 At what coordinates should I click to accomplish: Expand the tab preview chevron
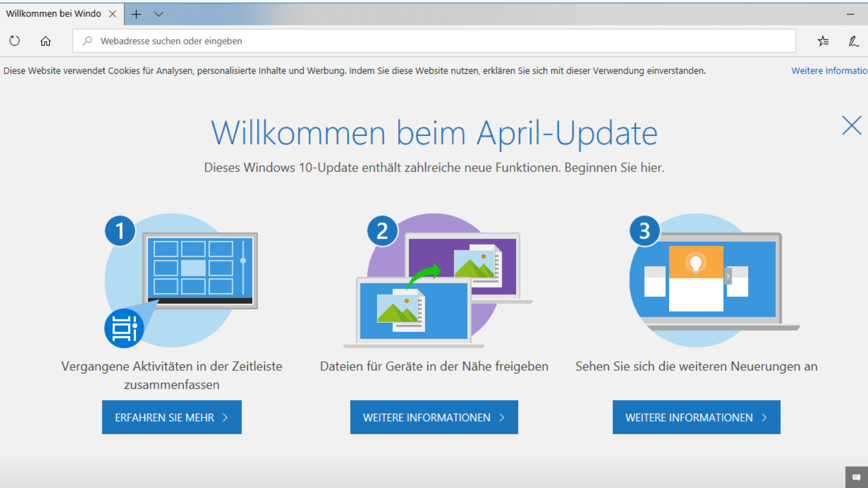point(159,14)
